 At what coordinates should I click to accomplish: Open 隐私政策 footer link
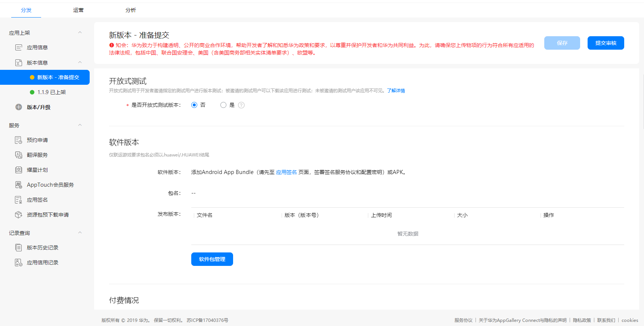tap(582, 320)
